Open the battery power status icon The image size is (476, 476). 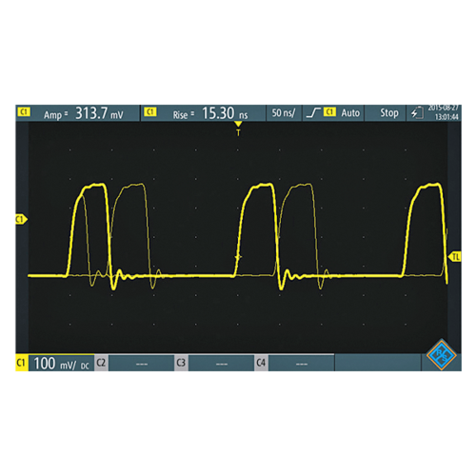tap(417, 113)
